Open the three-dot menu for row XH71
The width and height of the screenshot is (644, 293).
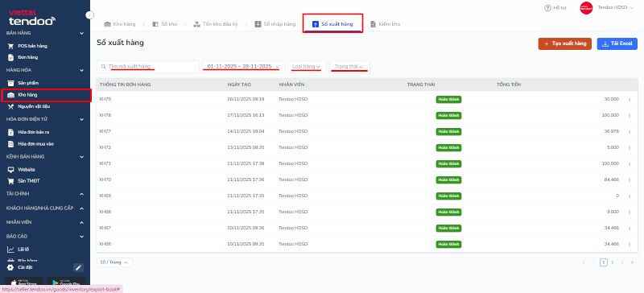[x=630, y=163]
